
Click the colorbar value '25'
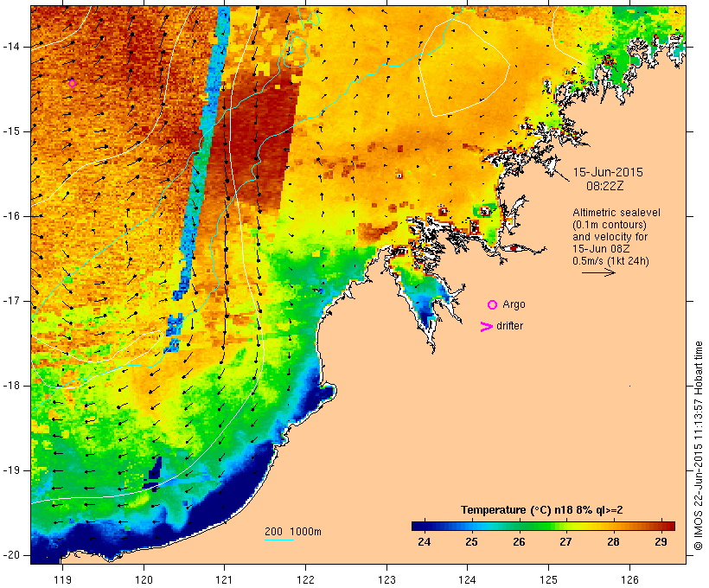pos(471,542)
